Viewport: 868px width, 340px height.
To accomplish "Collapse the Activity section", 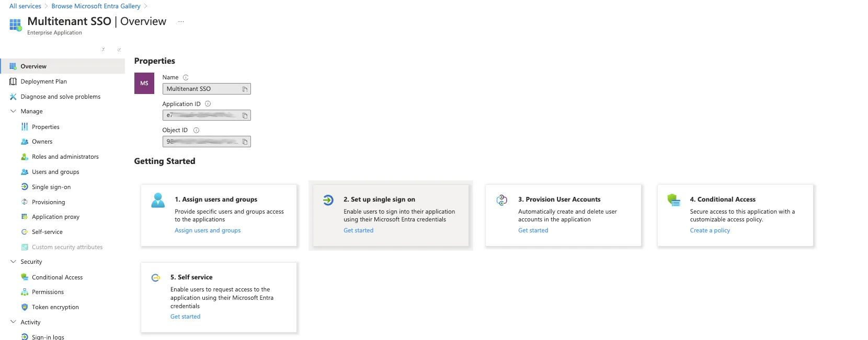I will (14, 322).
